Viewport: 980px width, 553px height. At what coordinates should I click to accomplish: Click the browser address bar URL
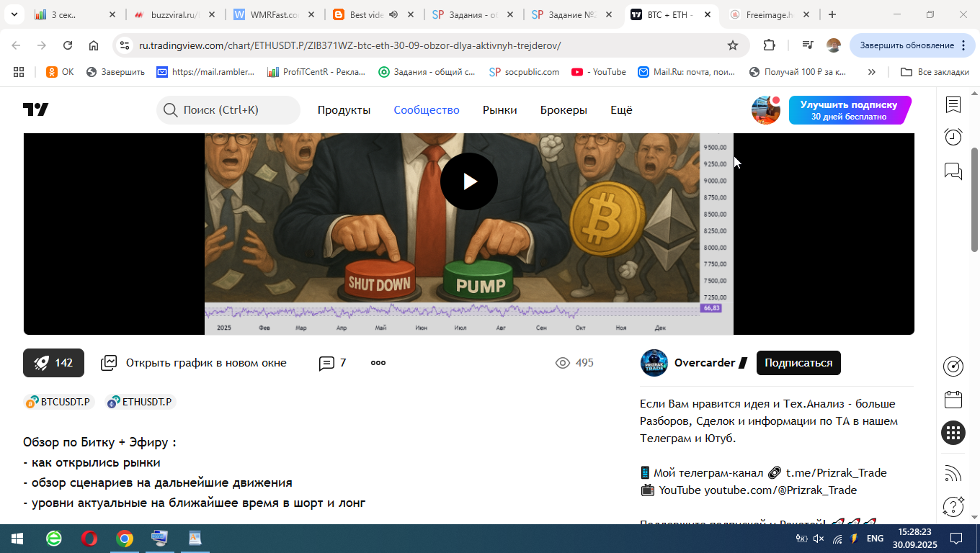(x=349, y=45)
